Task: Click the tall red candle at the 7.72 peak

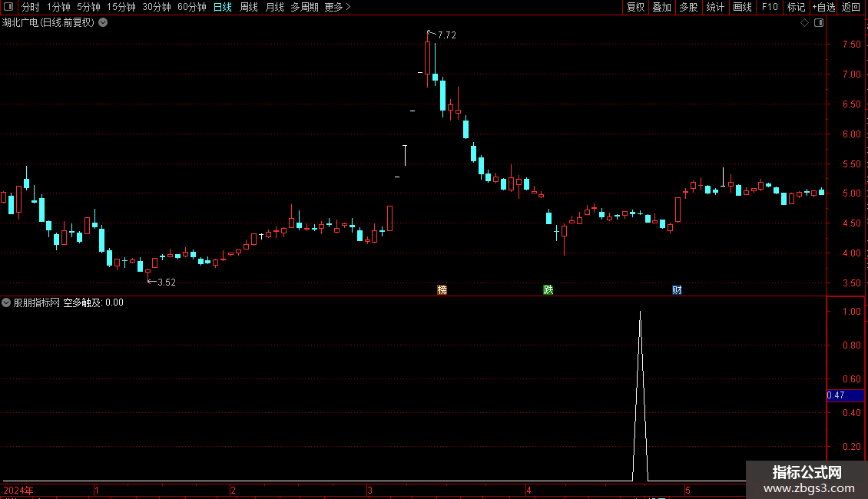Action: (427, 58)
